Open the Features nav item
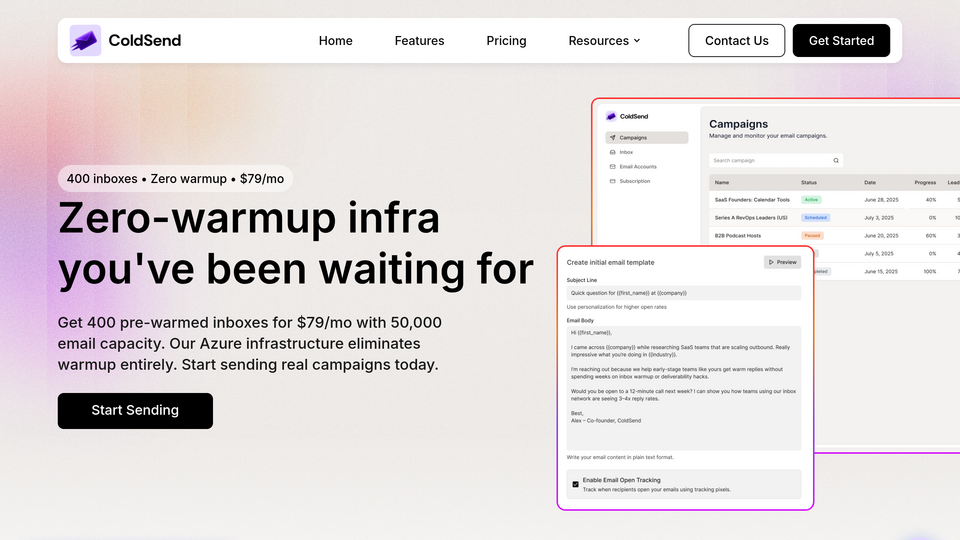This screenshot has height=540, width=960. click(x=419, y=40)
